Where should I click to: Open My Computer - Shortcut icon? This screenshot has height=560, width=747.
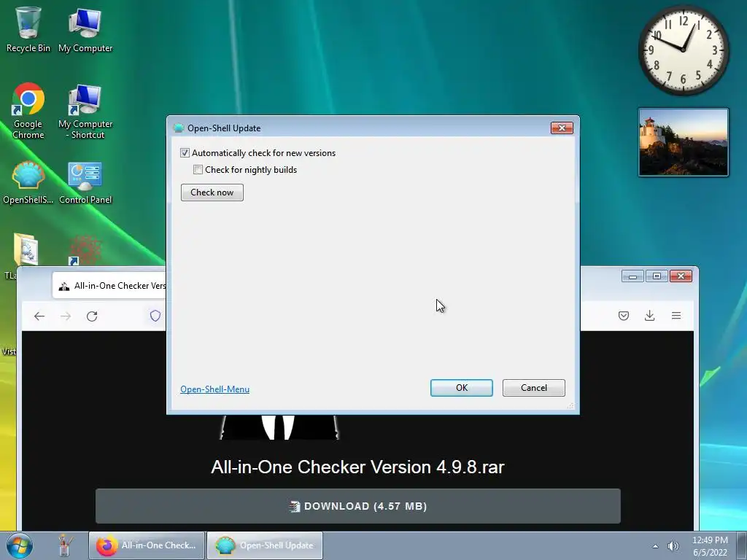point(85,111)
